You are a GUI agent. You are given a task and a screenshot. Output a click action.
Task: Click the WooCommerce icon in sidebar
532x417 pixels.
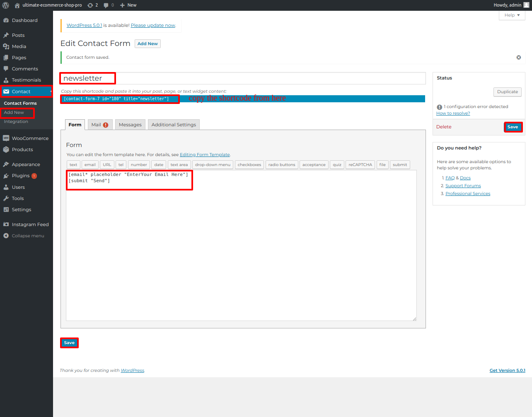click(x=6, y=138)
